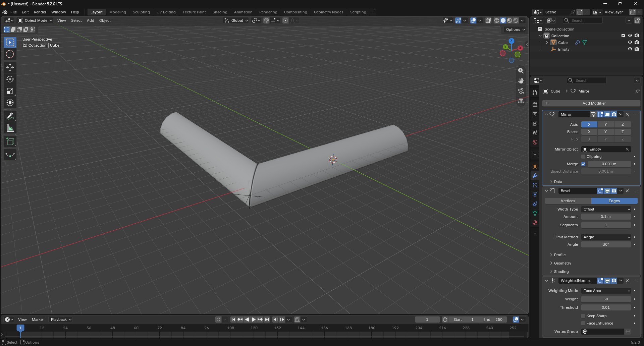The image size is (644, 346).
Task: Open the Physics properties tab
Action: tap(535, 194)
